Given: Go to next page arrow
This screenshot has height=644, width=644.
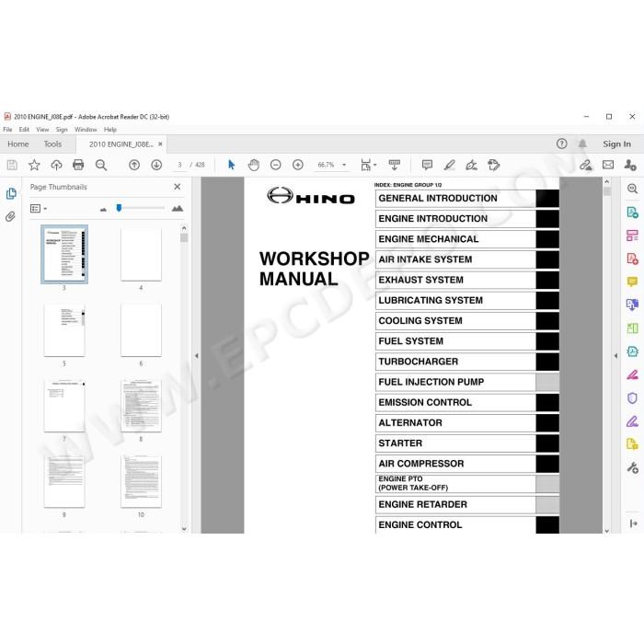Looking at the screenshot, I should [156, 165].
